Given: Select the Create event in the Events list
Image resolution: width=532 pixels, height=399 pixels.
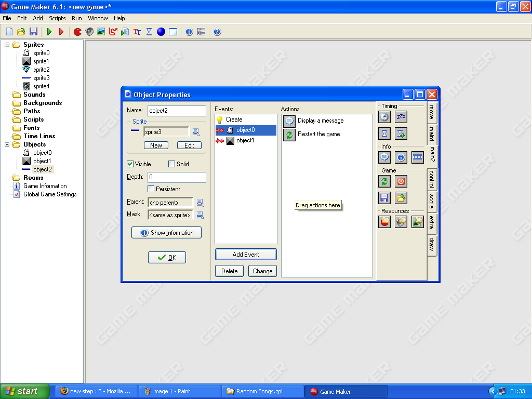Looking at the screenshot, I should (246, 119).
